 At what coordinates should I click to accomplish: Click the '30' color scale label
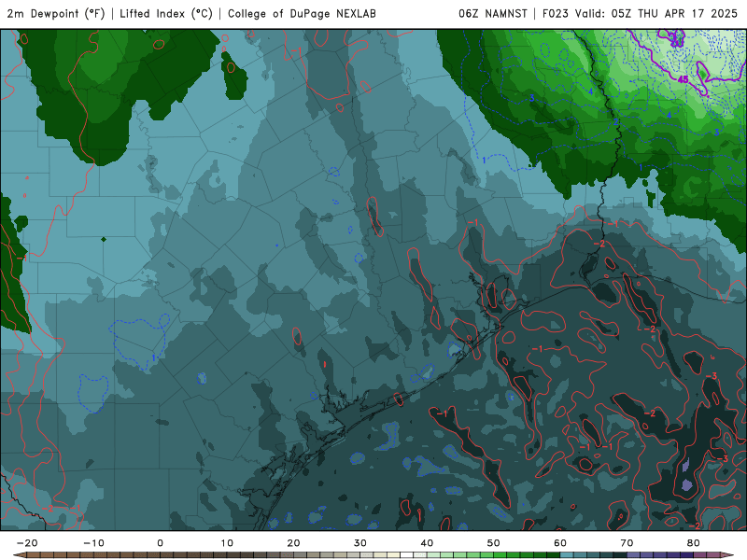coord(360,543)
